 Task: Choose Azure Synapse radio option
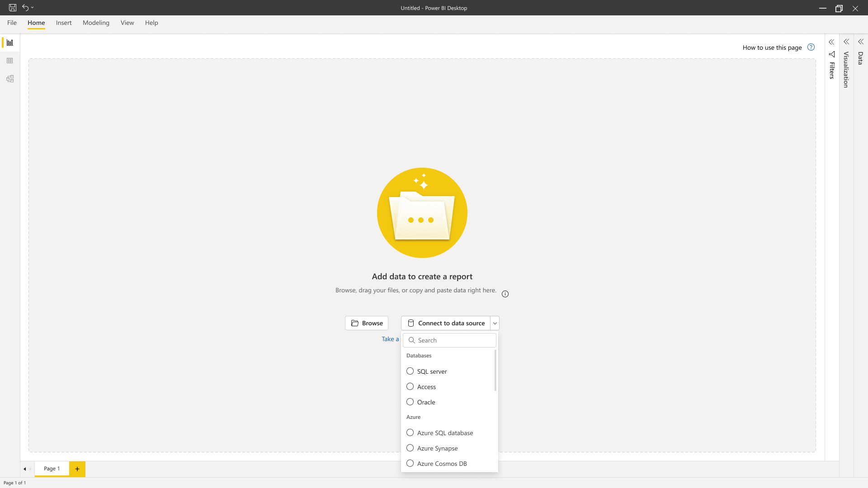coord(410,448)
